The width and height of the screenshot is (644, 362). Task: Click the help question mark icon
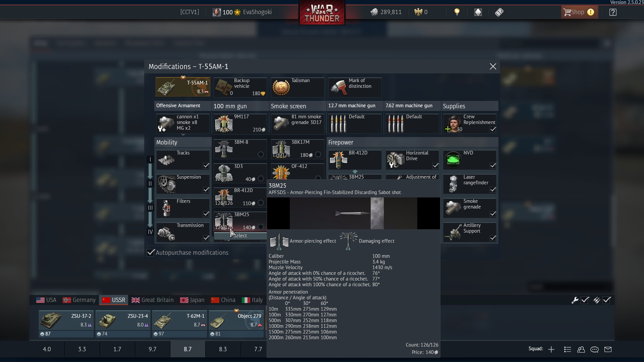[613, 12]
